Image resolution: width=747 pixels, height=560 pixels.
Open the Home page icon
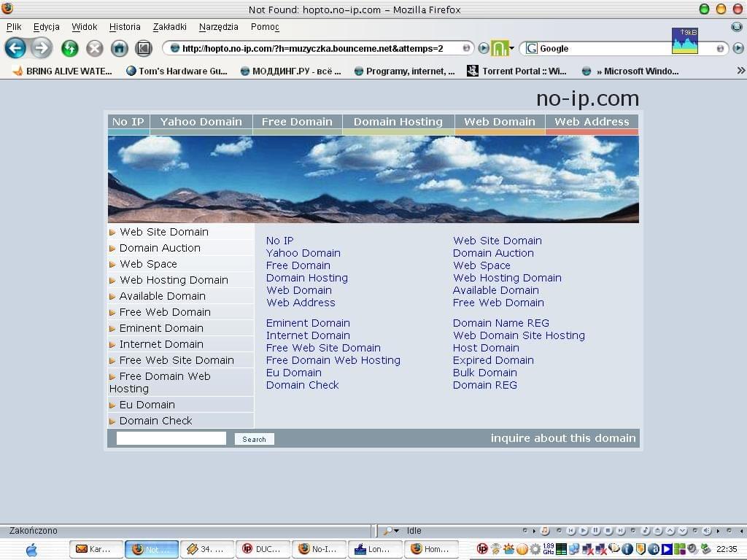119,48
